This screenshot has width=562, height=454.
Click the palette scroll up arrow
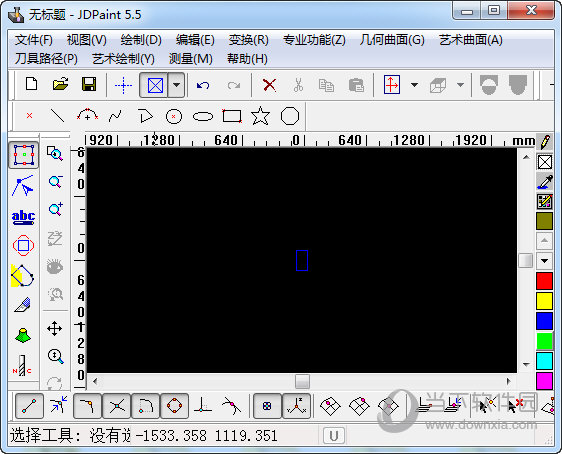point(544,241)
